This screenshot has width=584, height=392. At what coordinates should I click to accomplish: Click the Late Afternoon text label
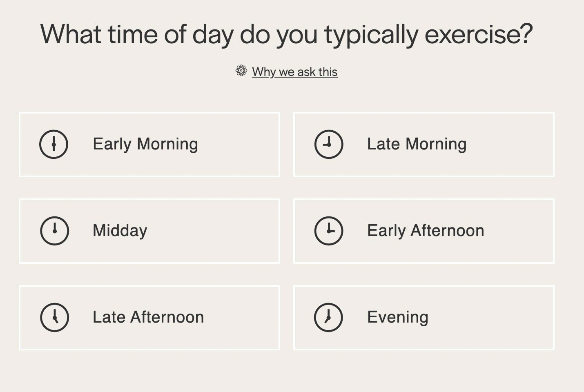pyautogui.click(x=148, y=317)
